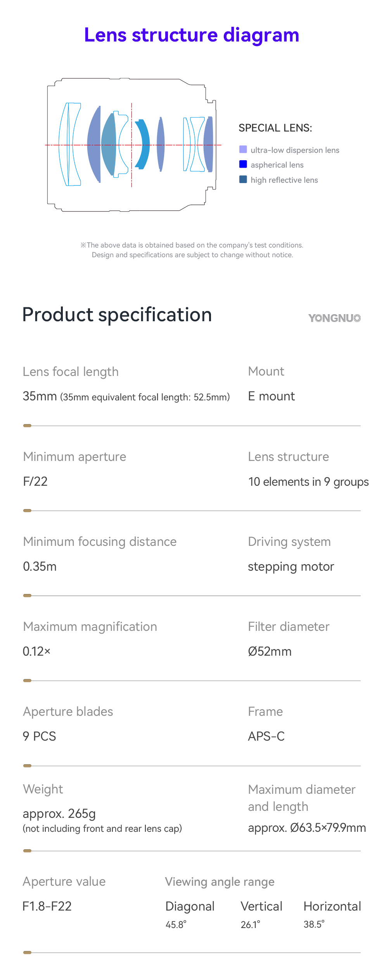Click the Lens structure diagram heading

pyautogui.click(x=192, y=35)
